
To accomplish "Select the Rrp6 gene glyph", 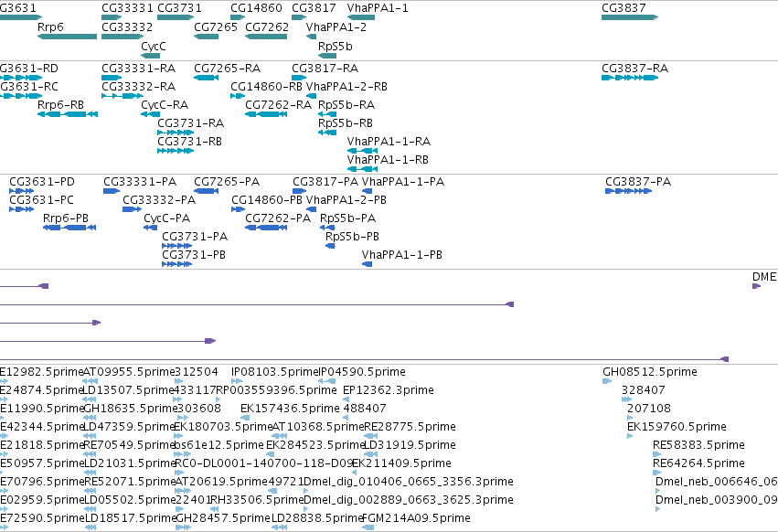I will 67,37.
